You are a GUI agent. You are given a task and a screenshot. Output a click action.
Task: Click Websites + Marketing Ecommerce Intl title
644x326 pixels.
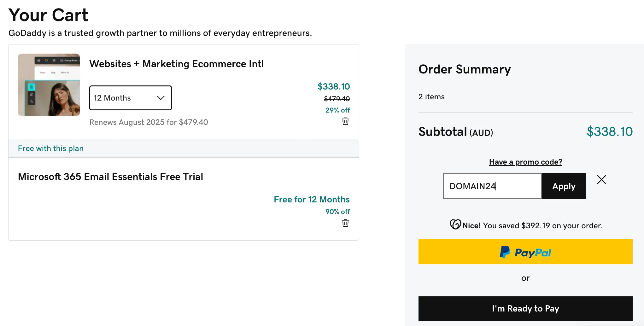coord(176,64)
